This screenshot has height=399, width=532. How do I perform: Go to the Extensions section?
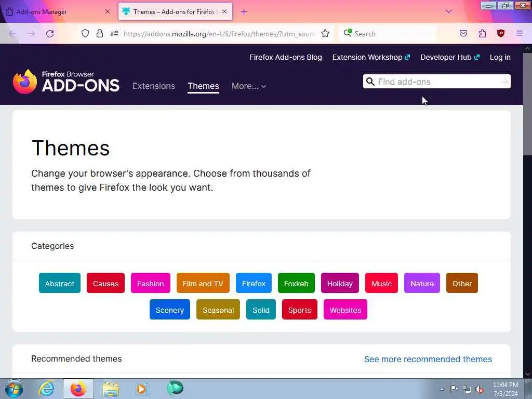(x=154, y=86)
